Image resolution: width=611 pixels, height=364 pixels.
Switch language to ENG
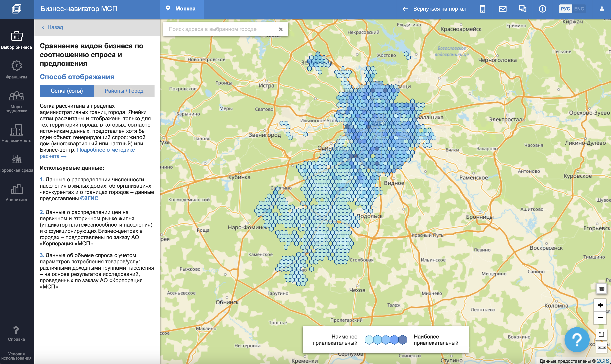pyautogui.click(x=579, y=9)
